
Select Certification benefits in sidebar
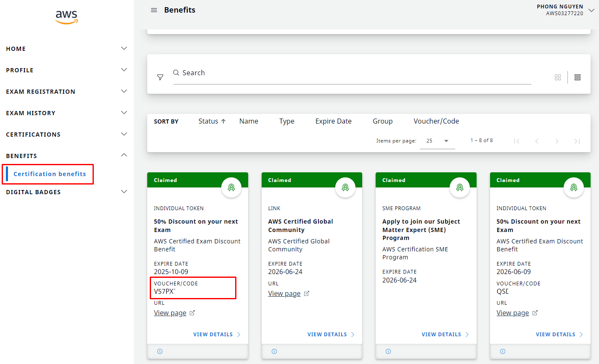pyautogui.click(x=50, y=174)
